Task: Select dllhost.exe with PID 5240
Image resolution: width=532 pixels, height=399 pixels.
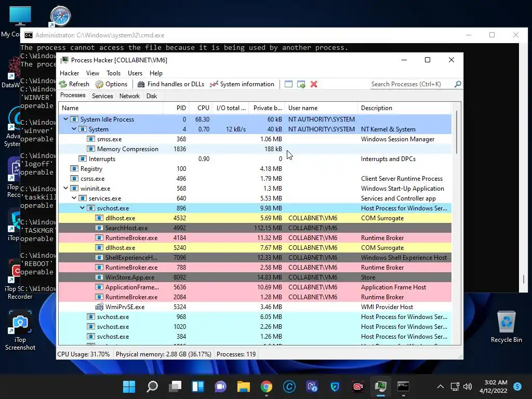Action: 255,247
